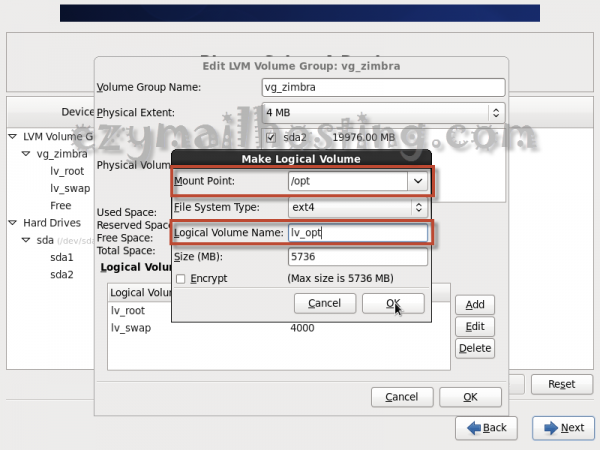Open the File System Type ext4 selector
This screenshot has height=450, width=600.
click(358, 207)
